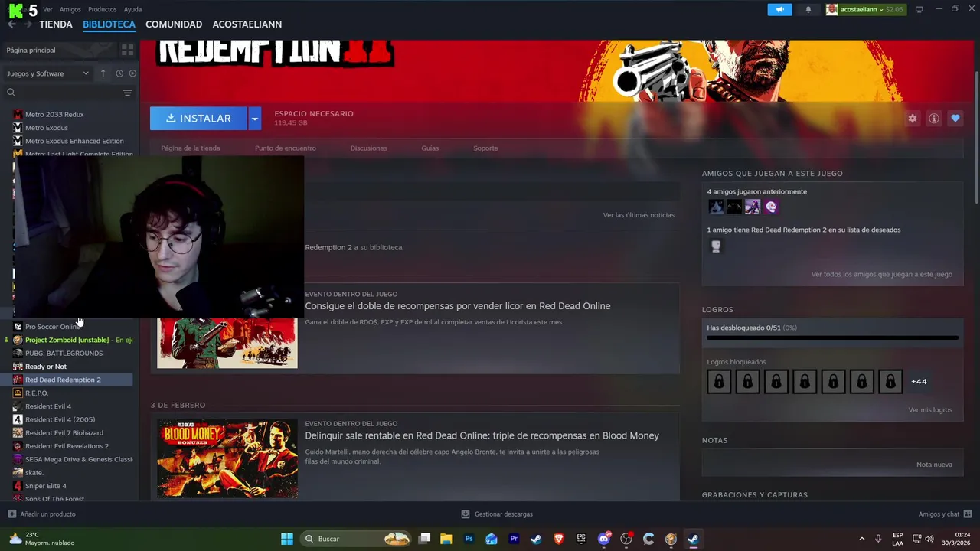Click Ver todos los amigos que juegan

882,274
